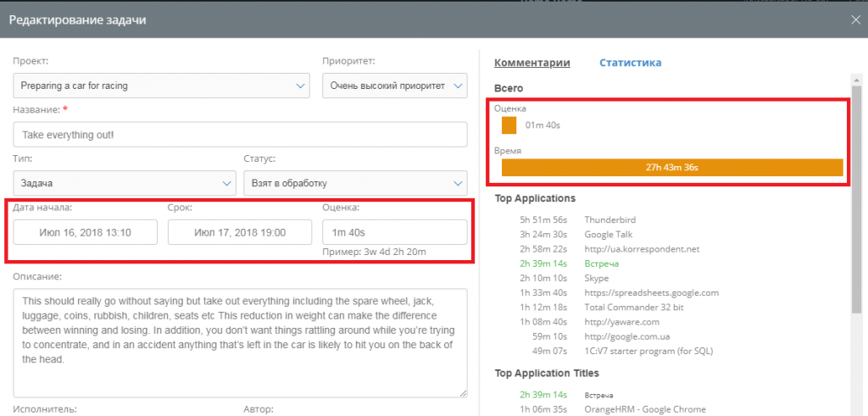The image size is (868, 416).
Task: Open the Project dropdown
Action: 161,86
